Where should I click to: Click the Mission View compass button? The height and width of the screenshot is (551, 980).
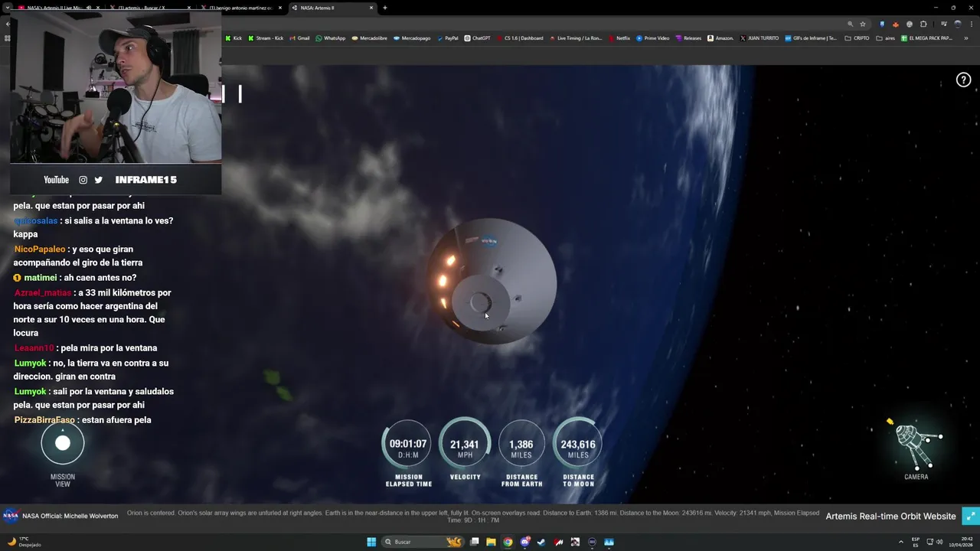click(63, 443)
